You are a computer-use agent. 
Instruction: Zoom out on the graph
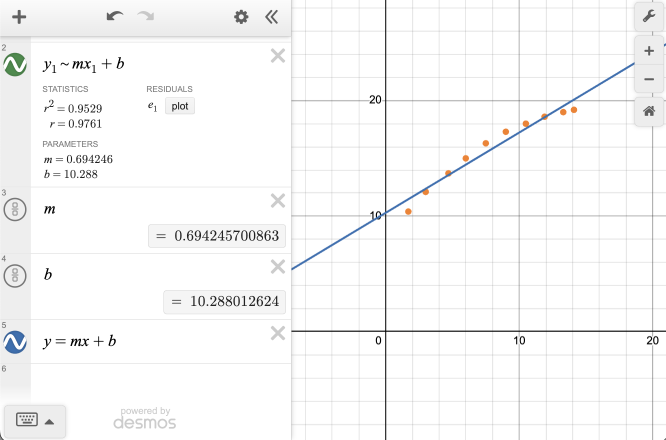point(649,79)
